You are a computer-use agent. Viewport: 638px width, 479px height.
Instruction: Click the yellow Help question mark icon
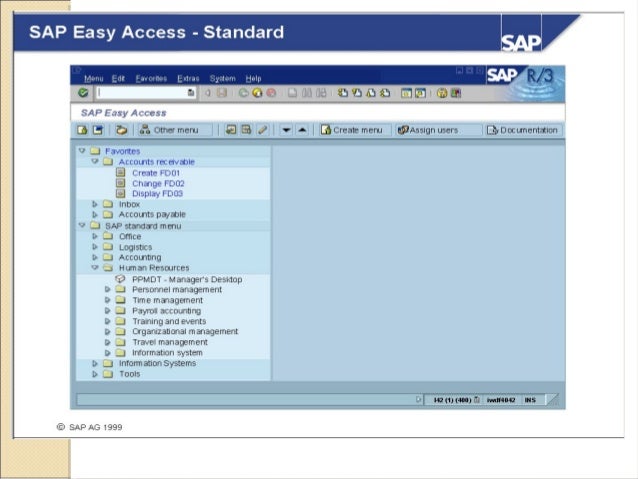coord(442,93)
